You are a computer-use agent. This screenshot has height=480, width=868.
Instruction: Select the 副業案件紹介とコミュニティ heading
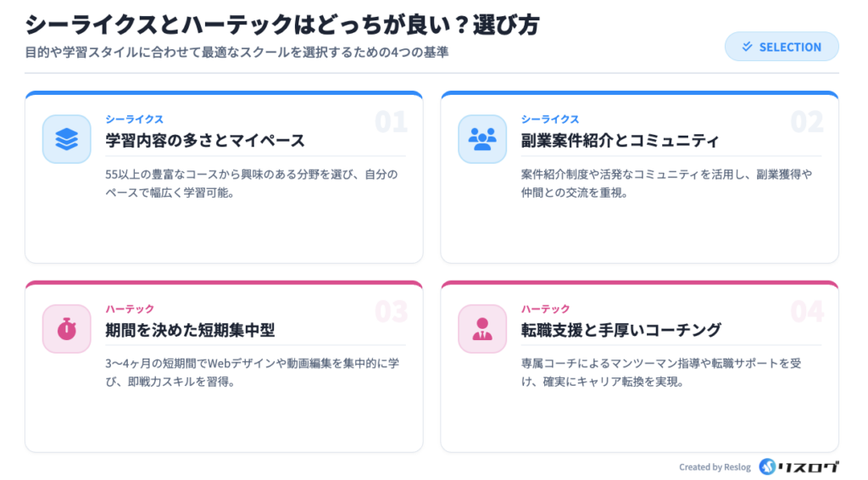point(620,141)
